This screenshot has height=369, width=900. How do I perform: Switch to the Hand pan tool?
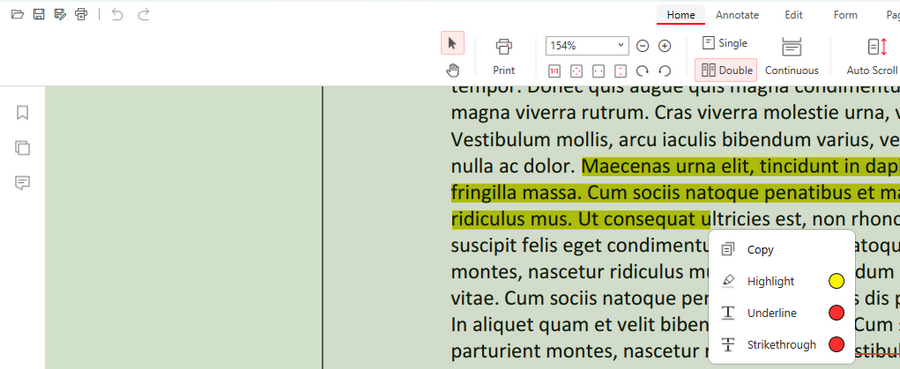[452, 70]
